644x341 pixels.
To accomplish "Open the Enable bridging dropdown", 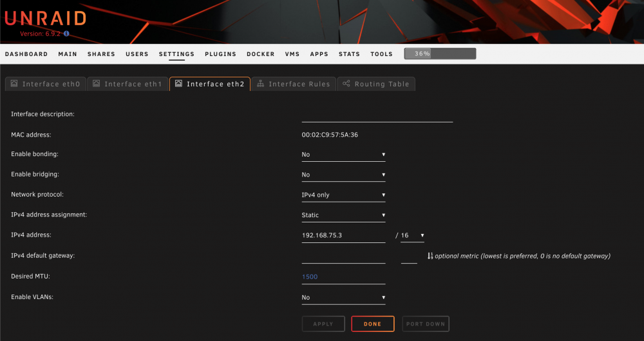I will [343, 175].
